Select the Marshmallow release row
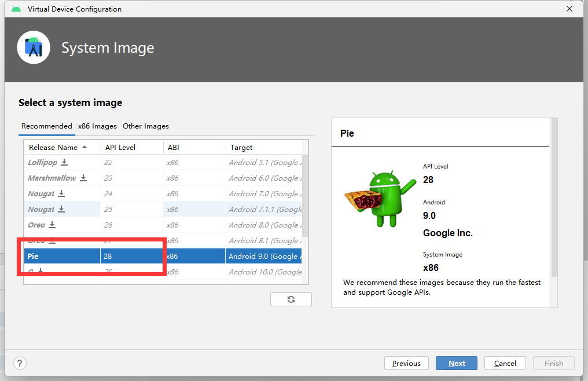This screenshot has height=381, width=588. point(163,178)
